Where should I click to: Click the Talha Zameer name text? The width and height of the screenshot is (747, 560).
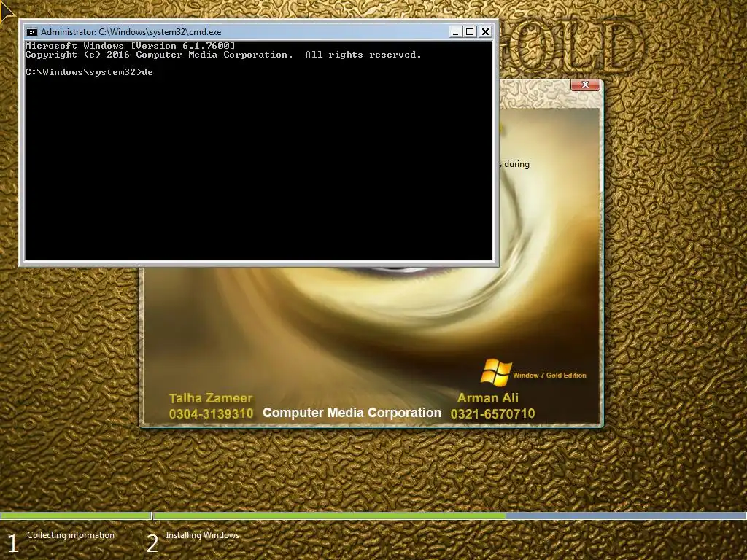point(211,398)
